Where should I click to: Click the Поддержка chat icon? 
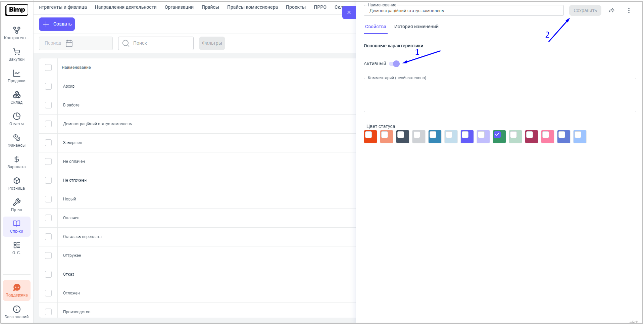pos(16,290)
